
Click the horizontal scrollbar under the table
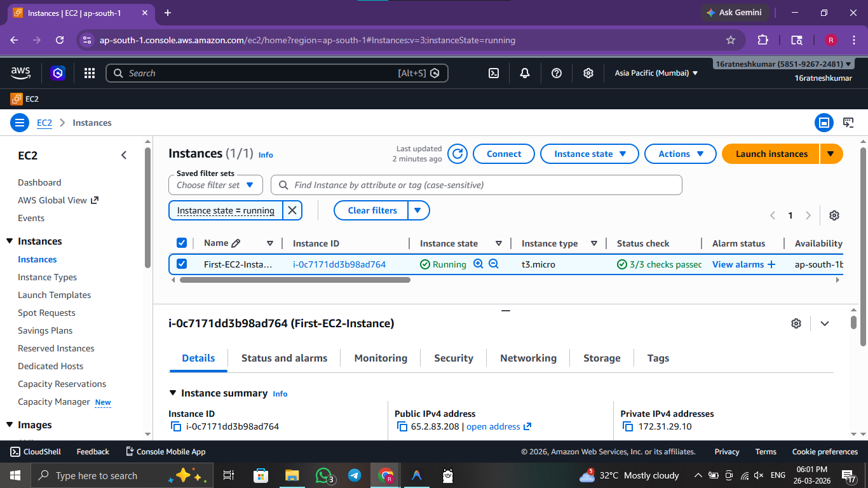[x=295, y=280]
